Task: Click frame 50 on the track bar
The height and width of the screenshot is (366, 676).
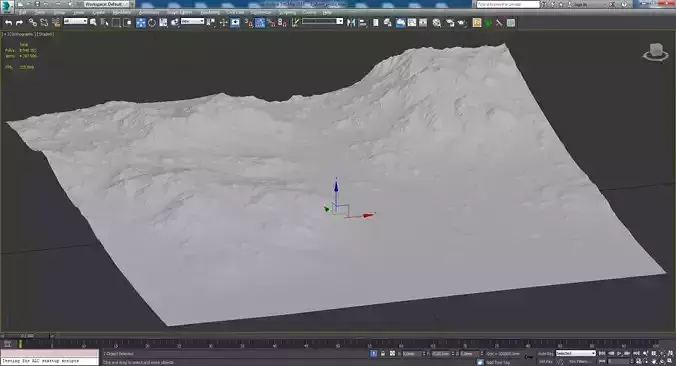Action: tap(338, 345)
